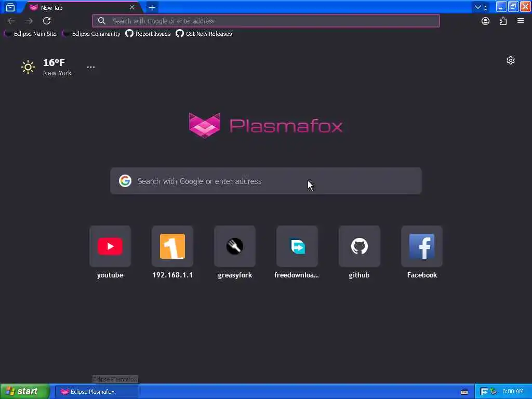This screenshot has width=532, height=399.
Task: Click the Plasmafox search box in page center
Action: coord(265,181)
